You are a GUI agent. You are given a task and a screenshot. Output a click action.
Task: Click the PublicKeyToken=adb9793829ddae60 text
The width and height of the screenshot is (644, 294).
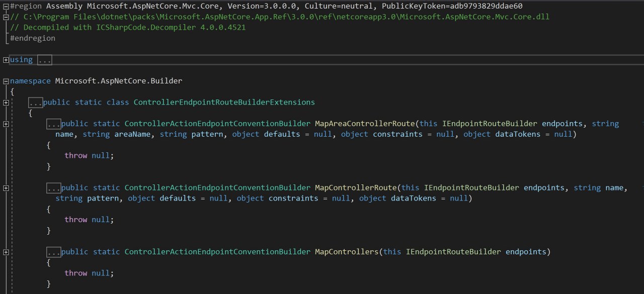pyautogui.click(x=452, y=6)
